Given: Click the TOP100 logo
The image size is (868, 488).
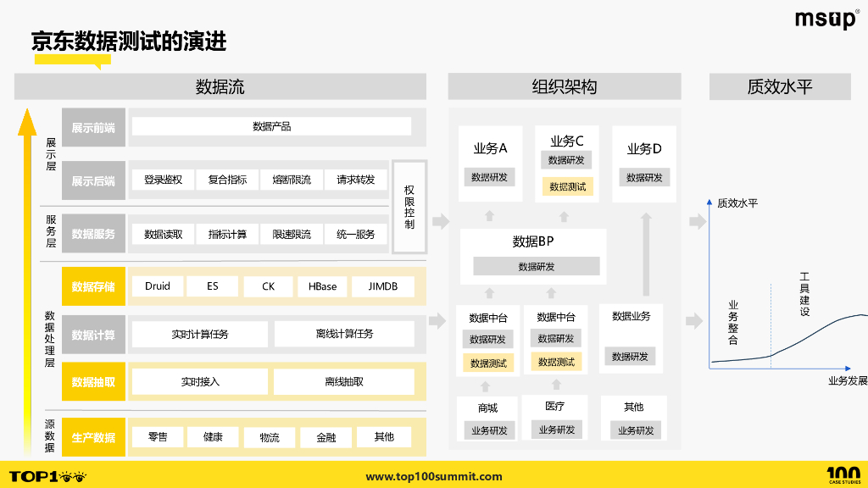Looking at the screenshot, I should pos(47,474).
